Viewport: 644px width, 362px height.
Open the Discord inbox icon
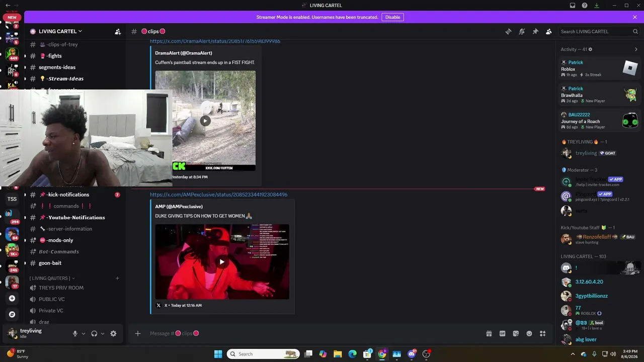[x=573, y=6]
